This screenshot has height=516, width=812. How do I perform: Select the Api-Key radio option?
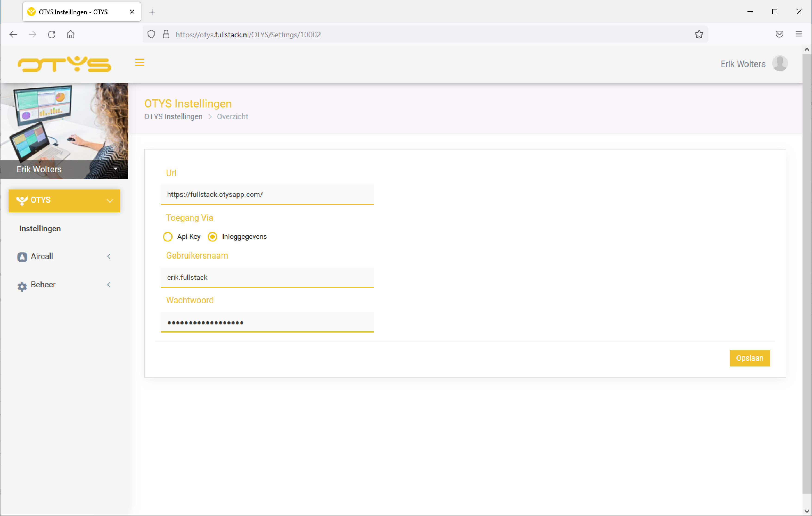coord(168,237)
